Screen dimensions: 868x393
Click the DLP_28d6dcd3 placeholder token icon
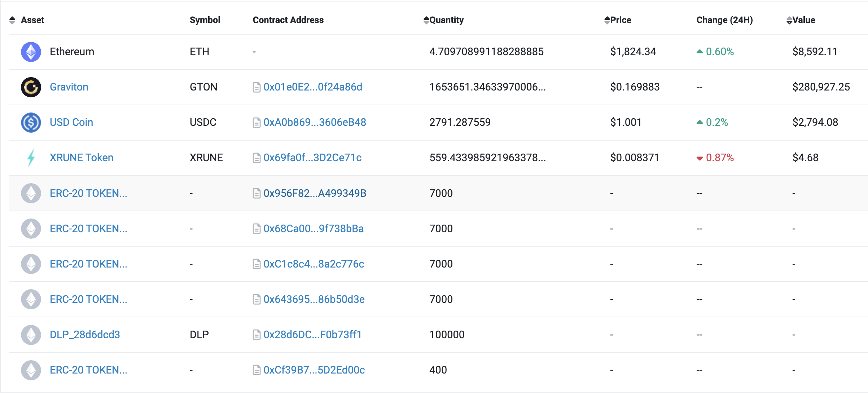click(x=31, y=335)
